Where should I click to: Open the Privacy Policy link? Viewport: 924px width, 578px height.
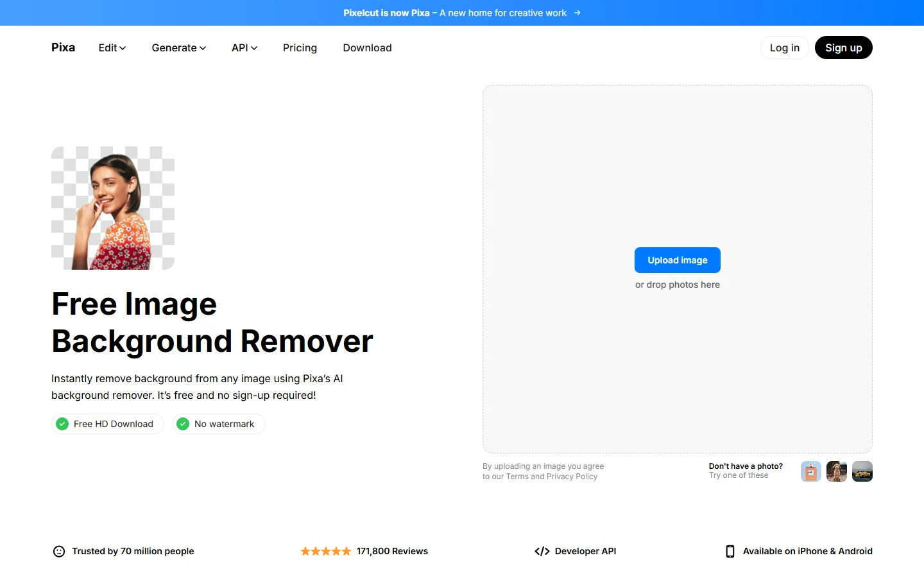point(572,477)
